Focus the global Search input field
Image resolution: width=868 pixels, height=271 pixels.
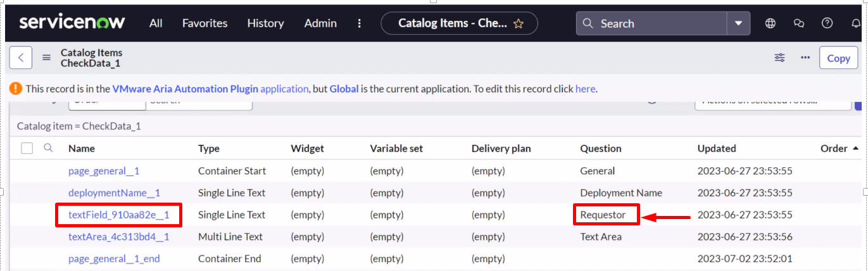tap(658, 23)
